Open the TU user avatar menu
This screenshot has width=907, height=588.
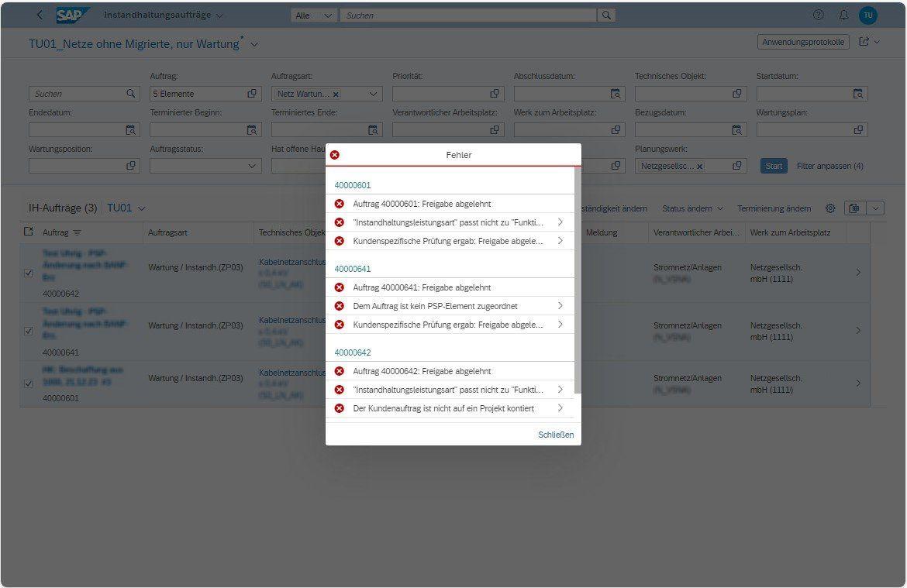point(868,15)
